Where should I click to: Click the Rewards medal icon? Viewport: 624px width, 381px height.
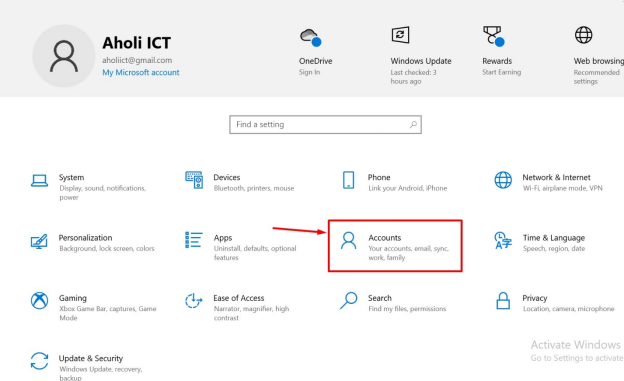(x=493, y=36)
